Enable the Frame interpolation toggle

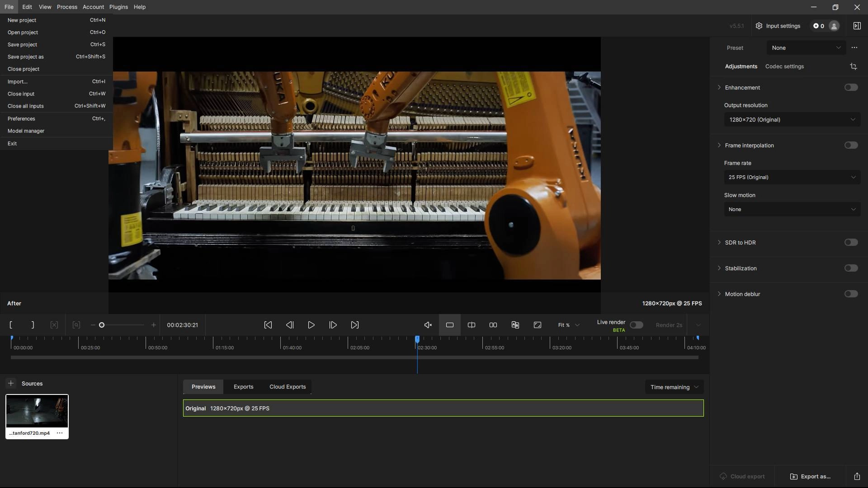851,145
